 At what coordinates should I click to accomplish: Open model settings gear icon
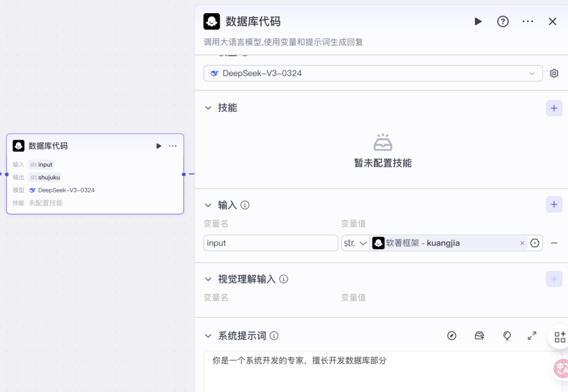pyautogui.click(x=554, y=74)
